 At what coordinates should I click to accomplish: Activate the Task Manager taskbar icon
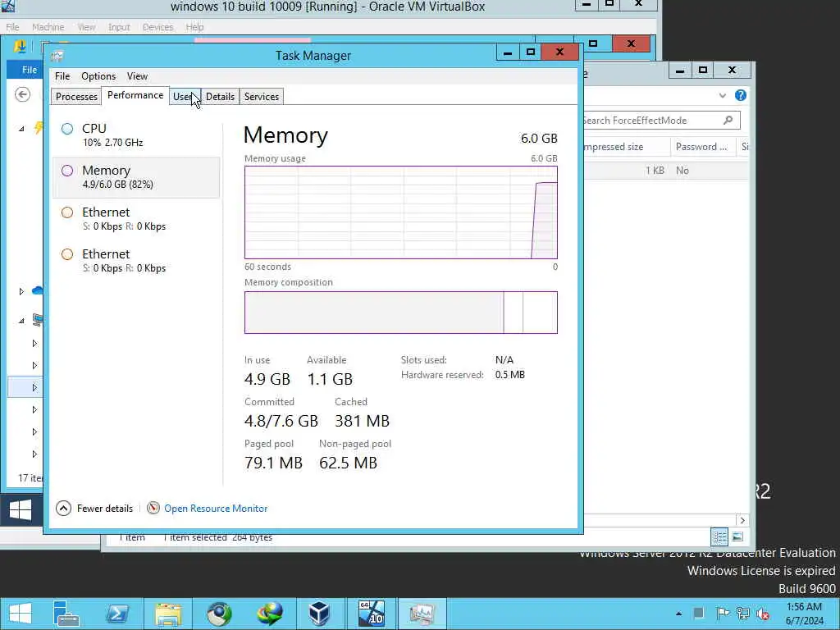tap(422, 614)
